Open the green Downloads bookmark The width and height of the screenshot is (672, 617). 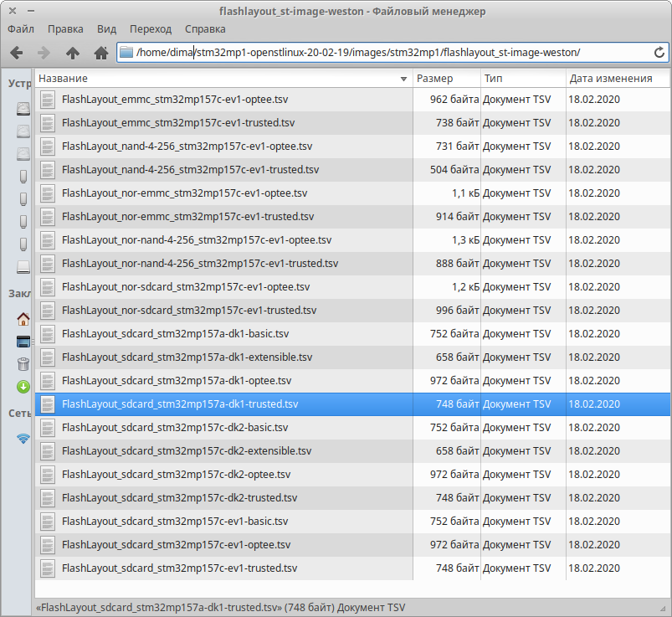(x=23, y=387)
